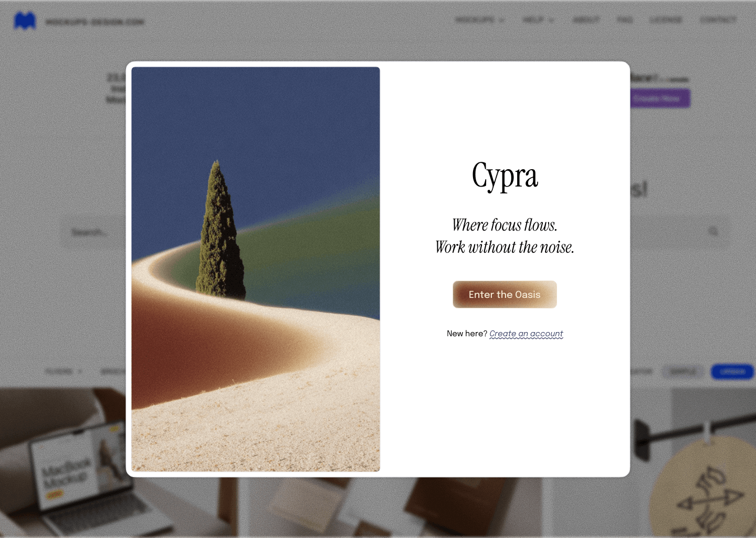Open the MOCKUPS dropdown menu

479,20
